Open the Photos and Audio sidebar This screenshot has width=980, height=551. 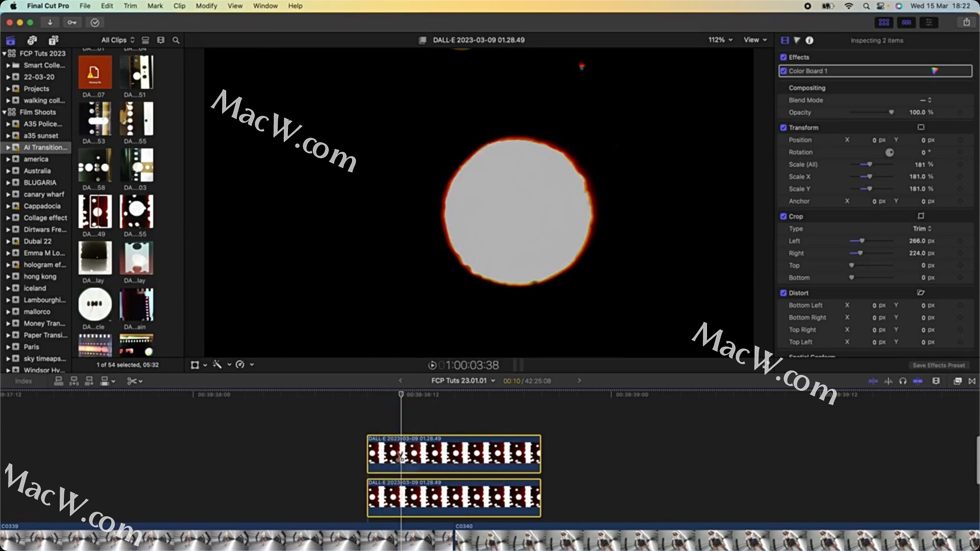(32, 40)
